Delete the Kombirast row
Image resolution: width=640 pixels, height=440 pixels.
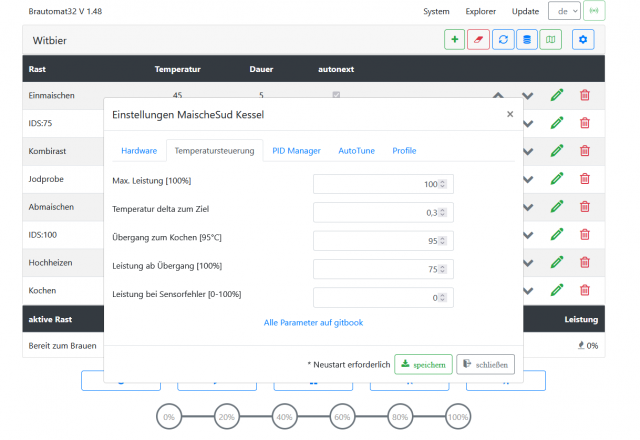584,151
